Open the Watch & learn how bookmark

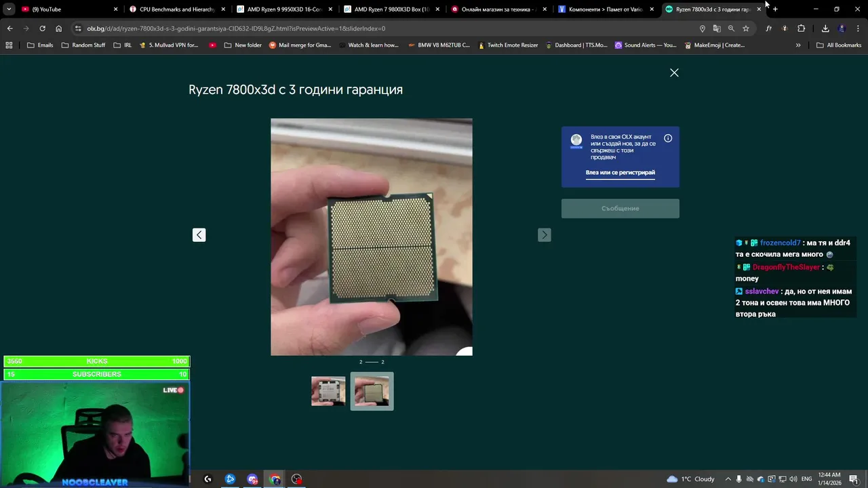pos(368,45)
